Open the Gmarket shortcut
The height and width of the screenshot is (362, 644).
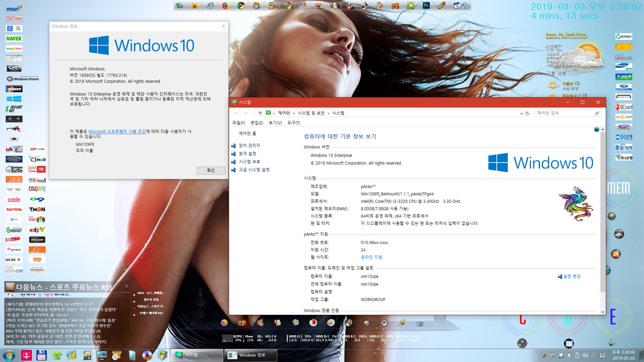tap(14, 230)
